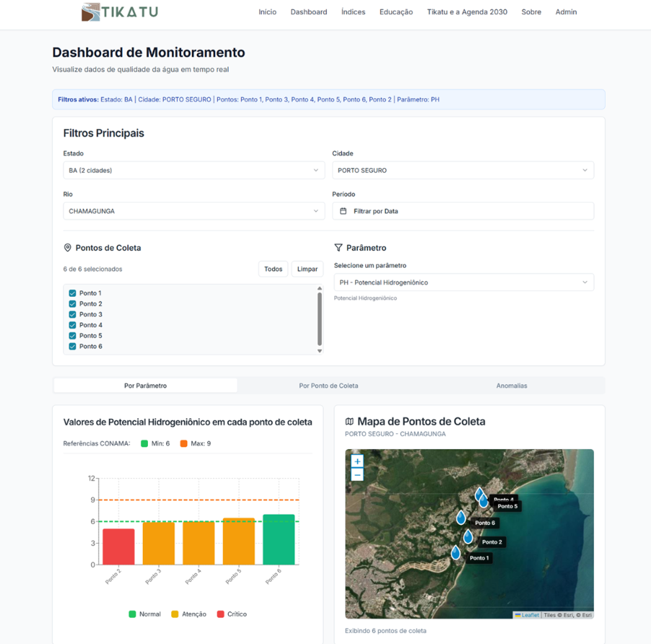Click the funnel icon beside Parâmetro
Screen dimensions: 651x644
click(x=338, y=248)
